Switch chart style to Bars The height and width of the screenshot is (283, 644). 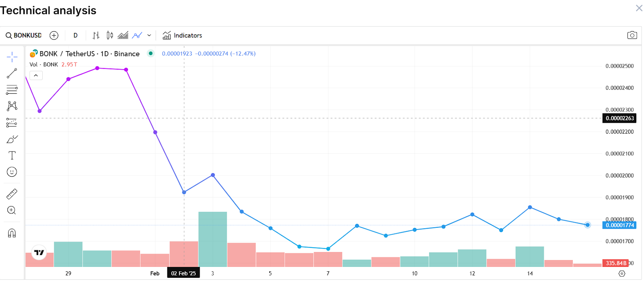point(96,35)
